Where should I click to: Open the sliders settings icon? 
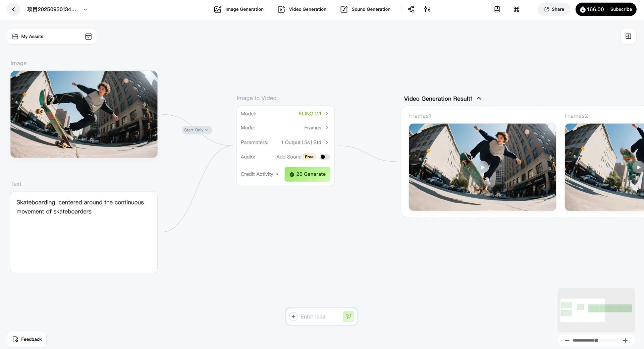427,9
